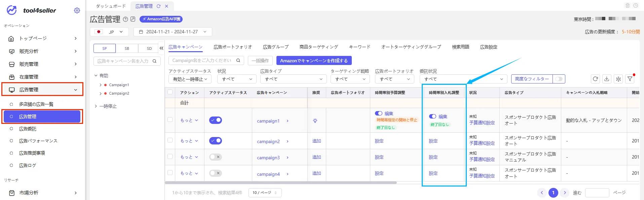This screenshot has height=200, width=644.
Task: Toggle campaign1 時間帯別予算調整 switch
Action: click(x=379, y=113)
